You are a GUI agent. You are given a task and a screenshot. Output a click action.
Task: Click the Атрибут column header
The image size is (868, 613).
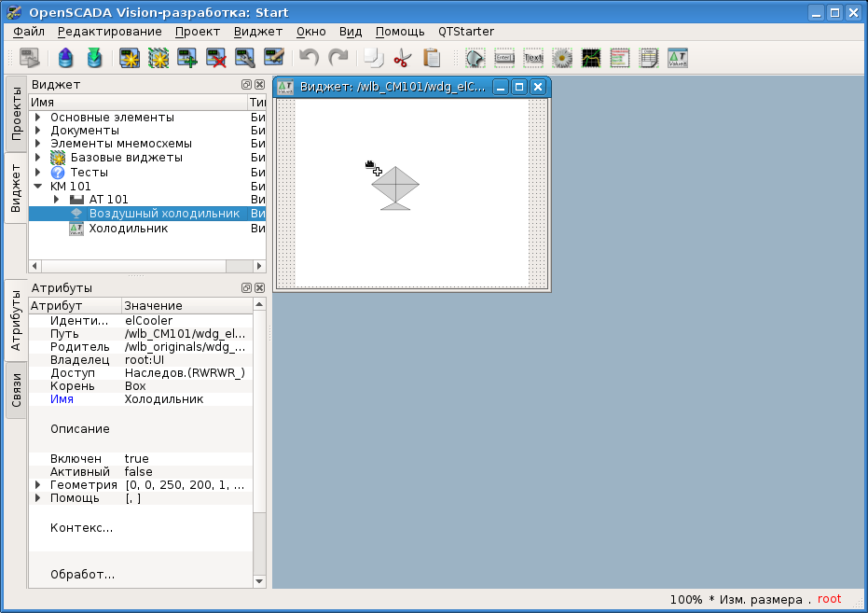click(75, 306)
